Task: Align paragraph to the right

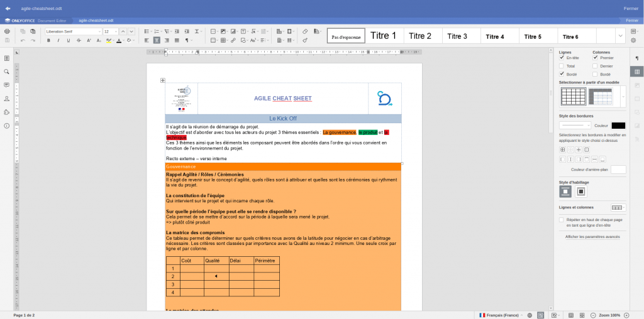Action: (x=167, y=40)
